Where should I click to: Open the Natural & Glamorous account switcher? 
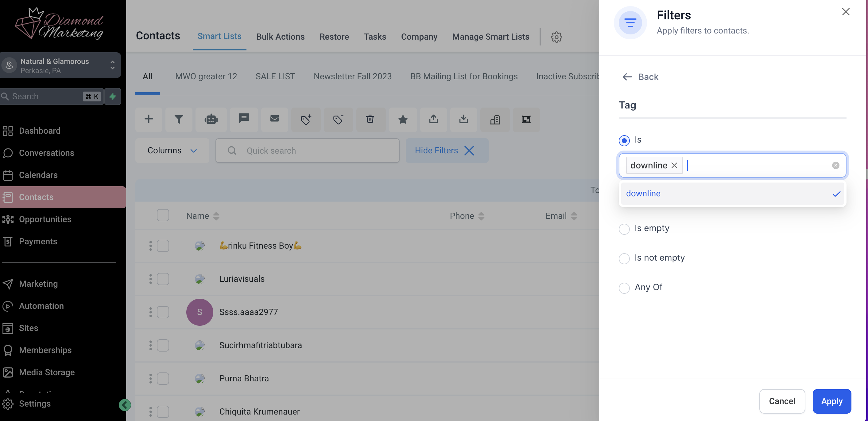pos(61,65)
